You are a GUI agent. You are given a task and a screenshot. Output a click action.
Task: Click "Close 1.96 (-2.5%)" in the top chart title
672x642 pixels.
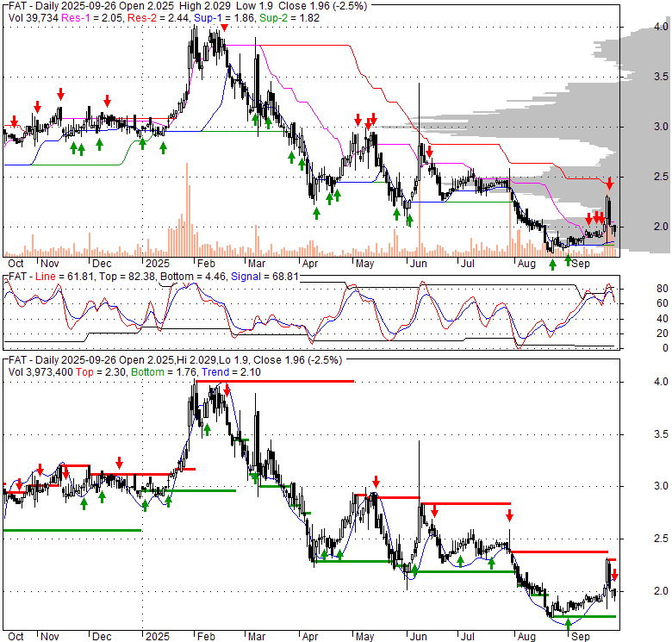coord(323,6)
